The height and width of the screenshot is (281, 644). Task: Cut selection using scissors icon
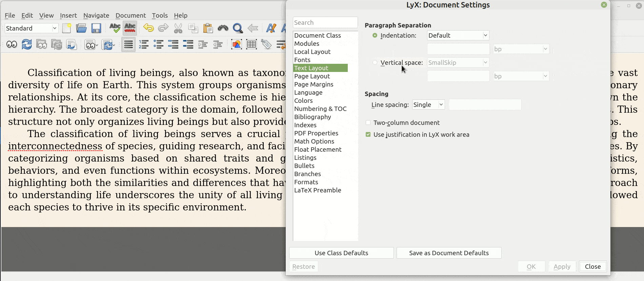point(178,28)
